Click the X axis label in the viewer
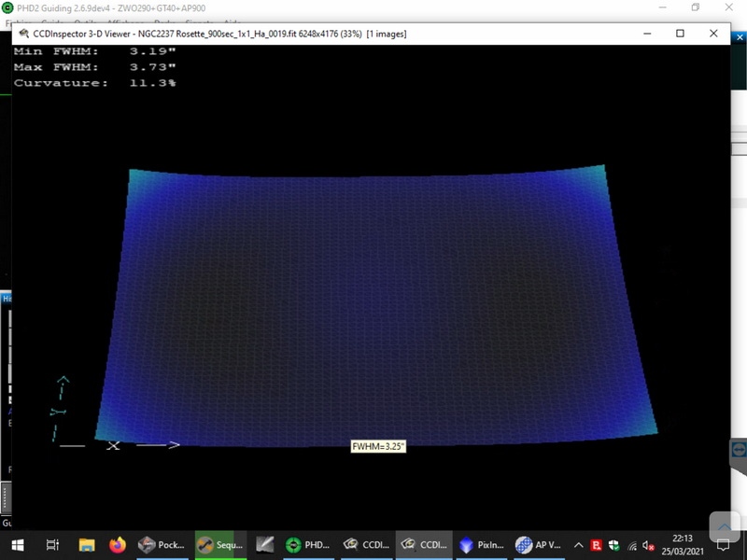This screenshot has width=747, height=560. point(113,446)
